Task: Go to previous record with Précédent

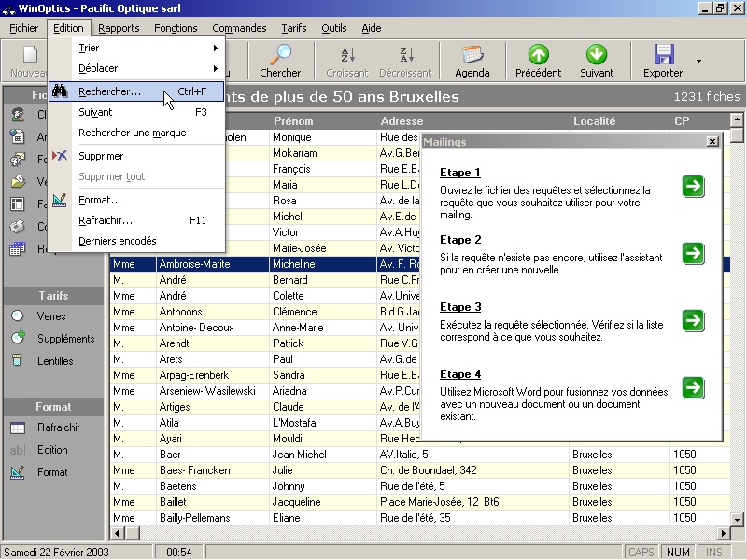Action: (538, 55)
